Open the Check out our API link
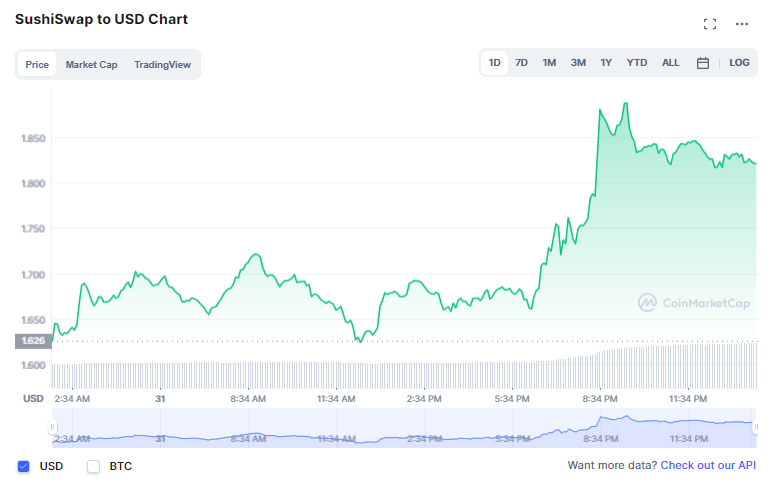This screenshot has height=484, width=781. (708, 466)
